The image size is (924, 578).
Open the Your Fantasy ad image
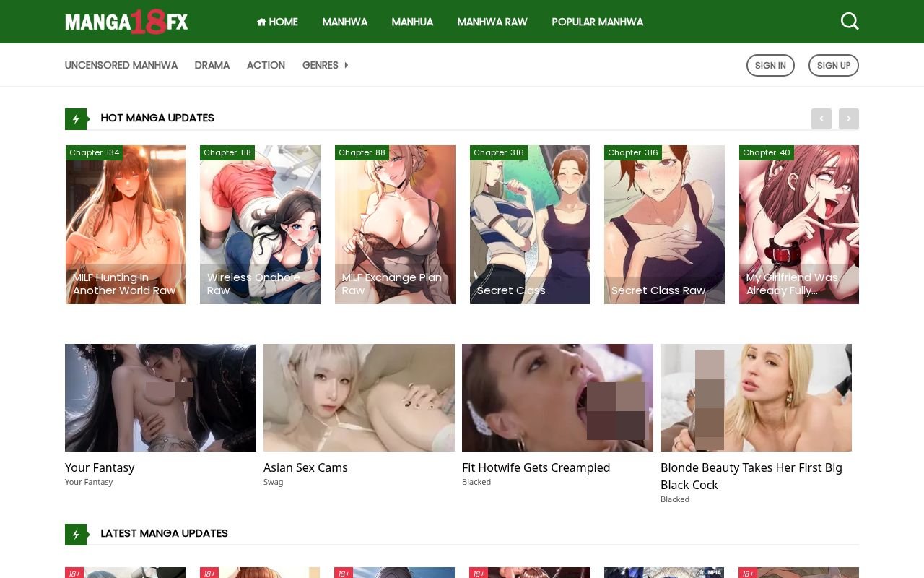tap(160, 397)
